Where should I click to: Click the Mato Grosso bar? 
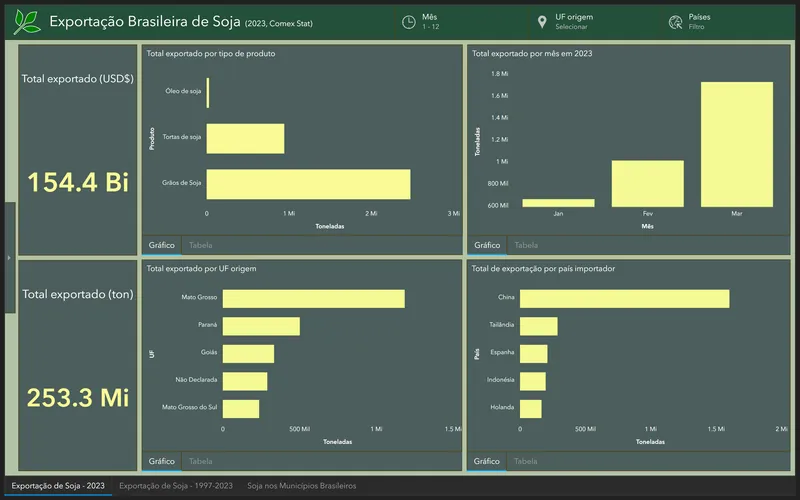pos(314,299)
